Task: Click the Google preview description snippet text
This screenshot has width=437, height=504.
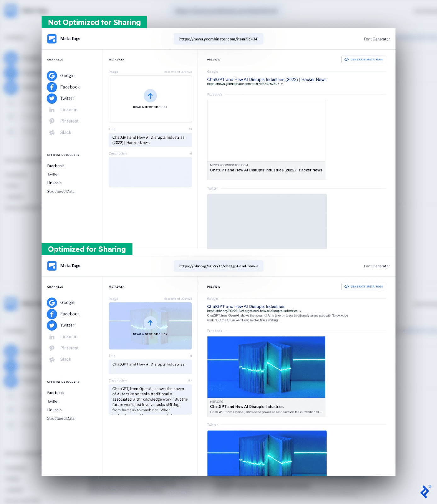Action: (x=278, y=318)
